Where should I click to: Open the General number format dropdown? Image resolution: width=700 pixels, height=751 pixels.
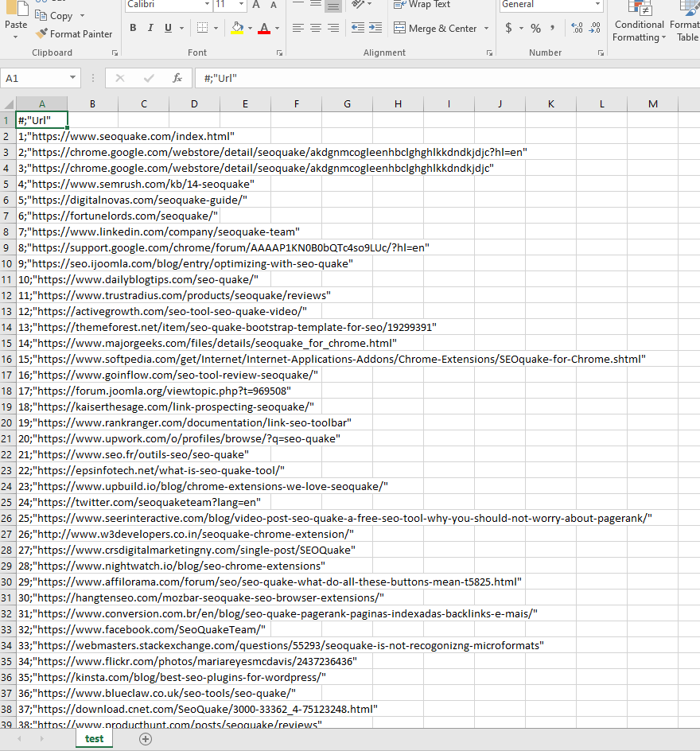point(597,4)
